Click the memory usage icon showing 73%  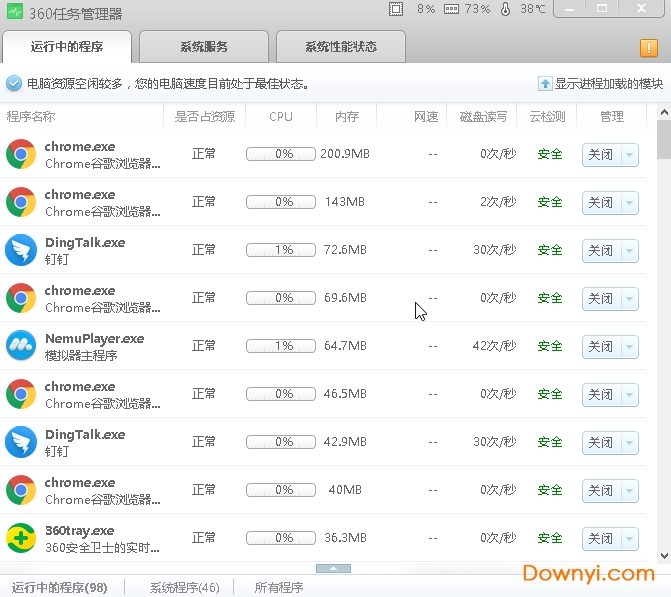(451, 9)
